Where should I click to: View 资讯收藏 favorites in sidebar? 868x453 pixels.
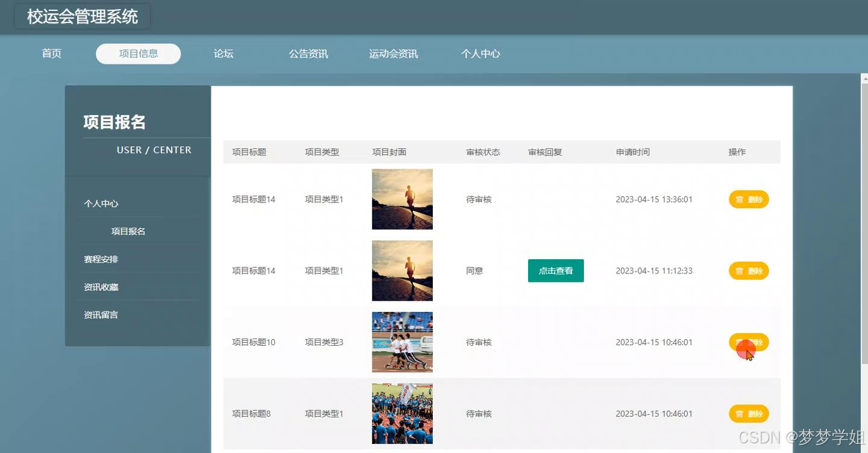coord(100,287)
